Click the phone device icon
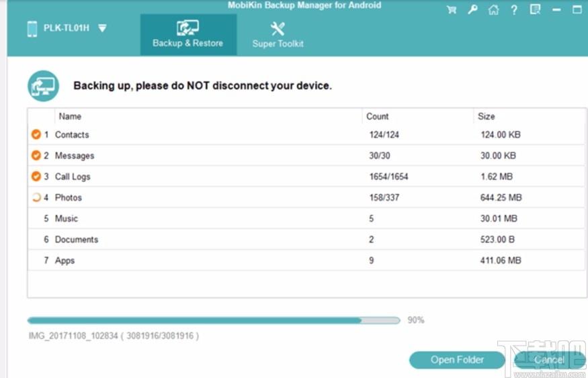This screenshot has height=378, width=588. 32,29
